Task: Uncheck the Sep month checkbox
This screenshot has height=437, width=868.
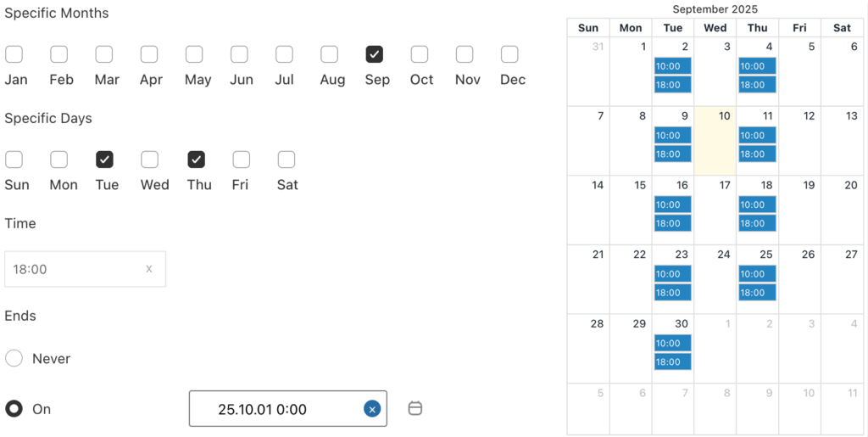Action: [x=375, y=54]
